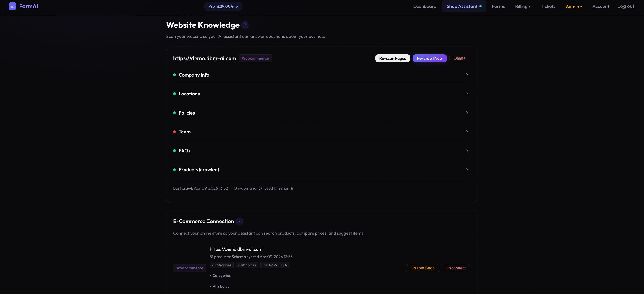Viewport: 644px width, 294px height.
Task: Click the Pro £29.00/mo plan badge
Action: 223,6
